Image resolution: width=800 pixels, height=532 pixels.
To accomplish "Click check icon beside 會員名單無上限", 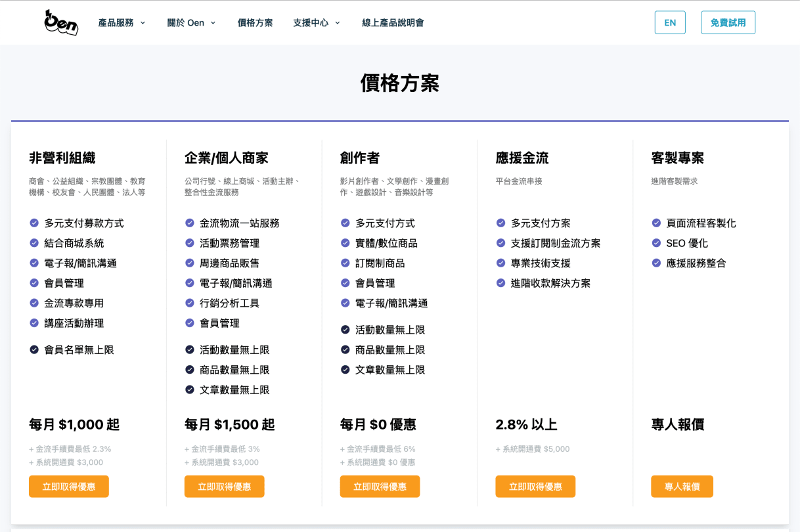I will 34,349.
